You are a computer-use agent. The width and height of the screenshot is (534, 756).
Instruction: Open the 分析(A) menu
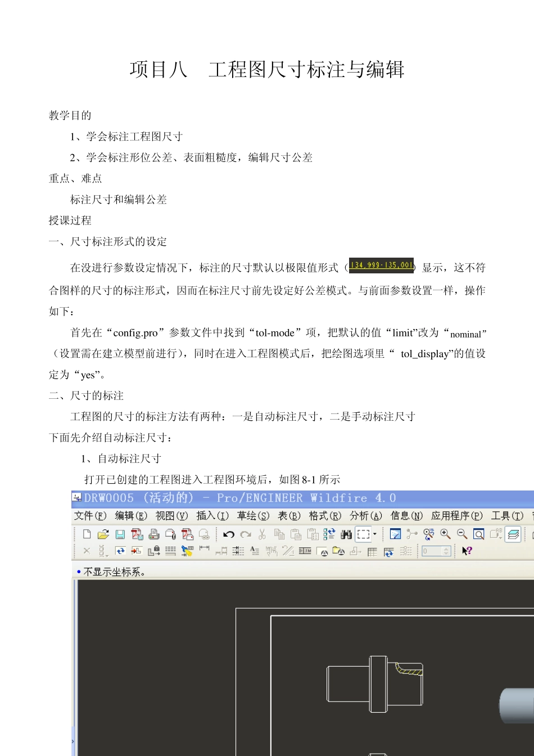pos(366,516)
